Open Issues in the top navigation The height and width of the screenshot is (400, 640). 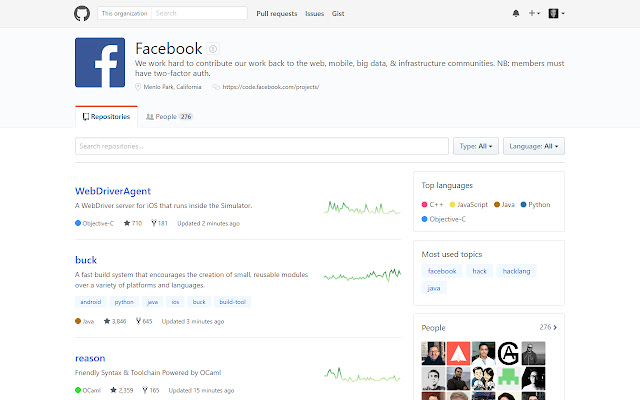314,13
